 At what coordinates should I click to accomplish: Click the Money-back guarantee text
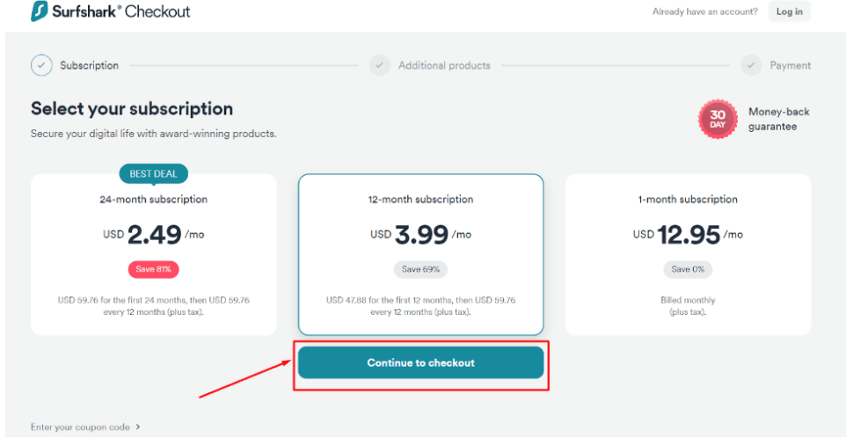[779, 119]
